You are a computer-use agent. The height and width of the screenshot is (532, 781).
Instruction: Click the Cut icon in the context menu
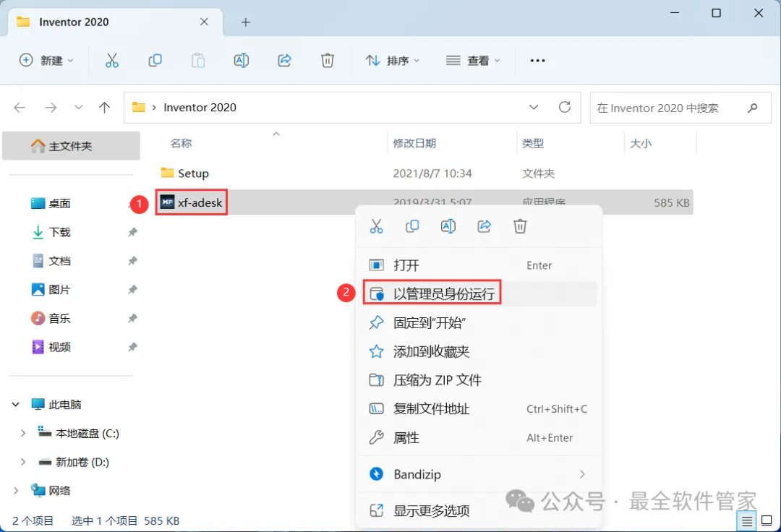click(x=377, y=226)
